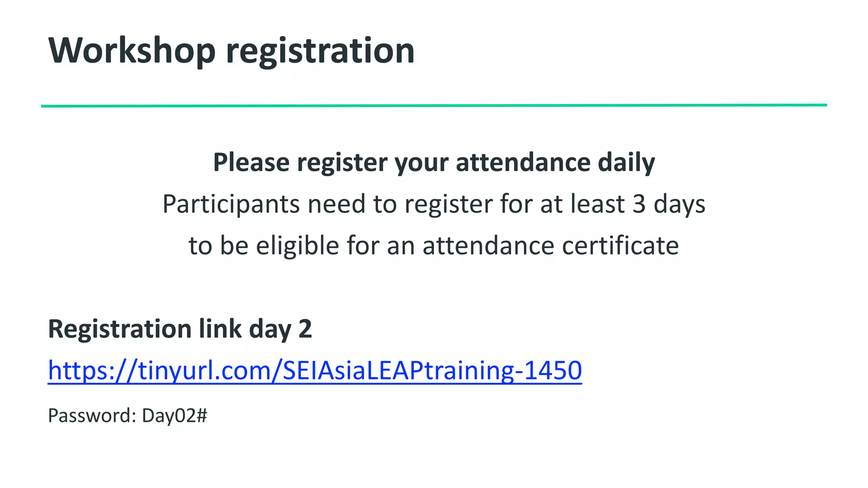The image size is (868, 488).
Task: Click the 'Day02#' password value
Action: (175, 416)
